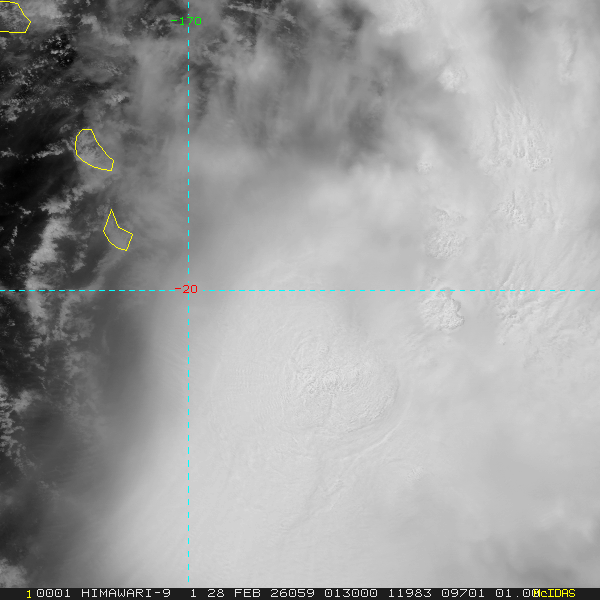Screen dimensions: 600x600
Task: Click the "0001" frame number in footer
Action: [x=53, y=593]
